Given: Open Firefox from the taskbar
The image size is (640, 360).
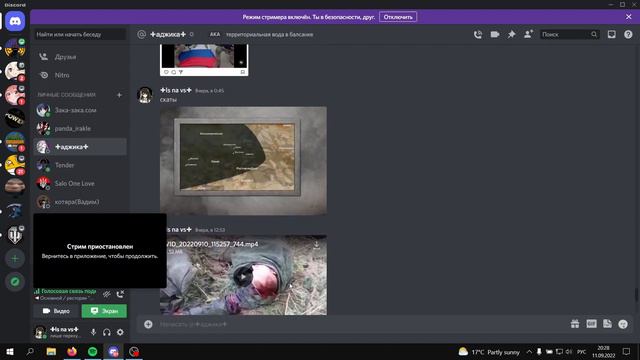Looking at the screenshot, I should (72, 351).
